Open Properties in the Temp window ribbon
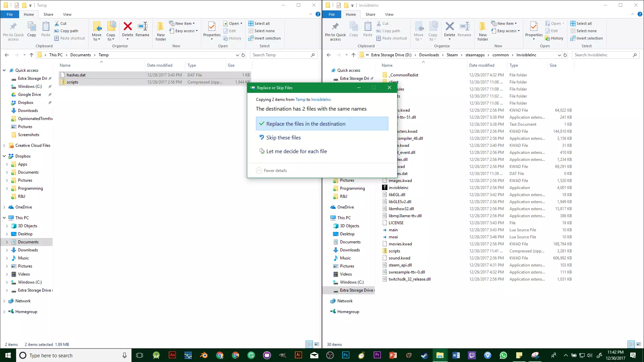The width and height of the screenshot is (644, 362). (x=212, y=29)
